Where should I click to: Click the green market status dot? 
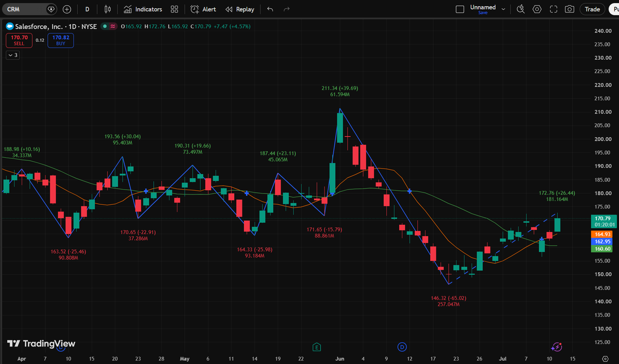point(105,26)
